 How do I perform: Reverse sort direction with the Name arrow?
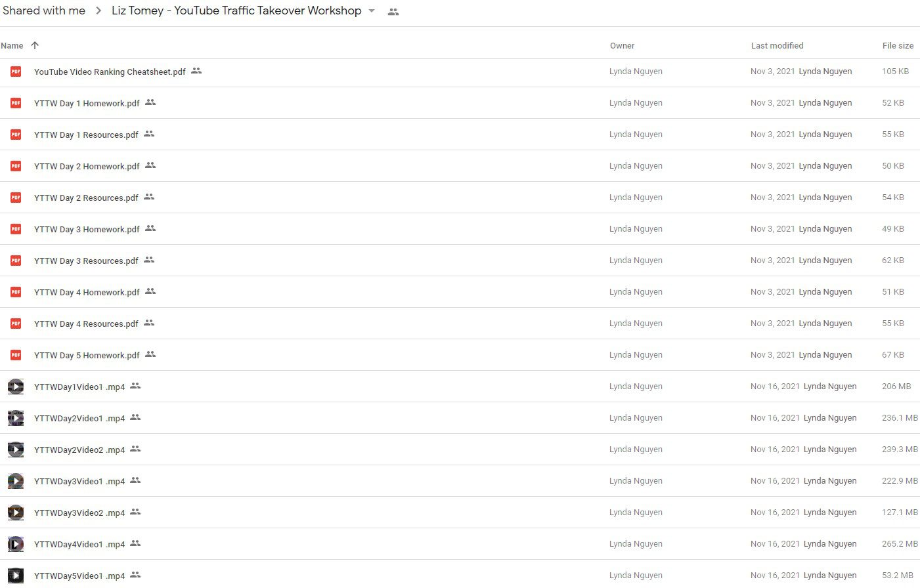(35, 45)
